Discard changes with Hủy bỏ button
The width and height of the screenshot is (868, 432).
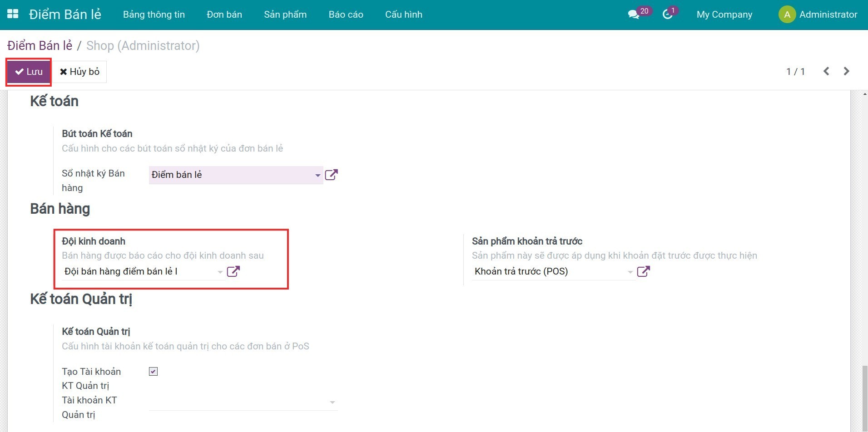tap(80, 72)
